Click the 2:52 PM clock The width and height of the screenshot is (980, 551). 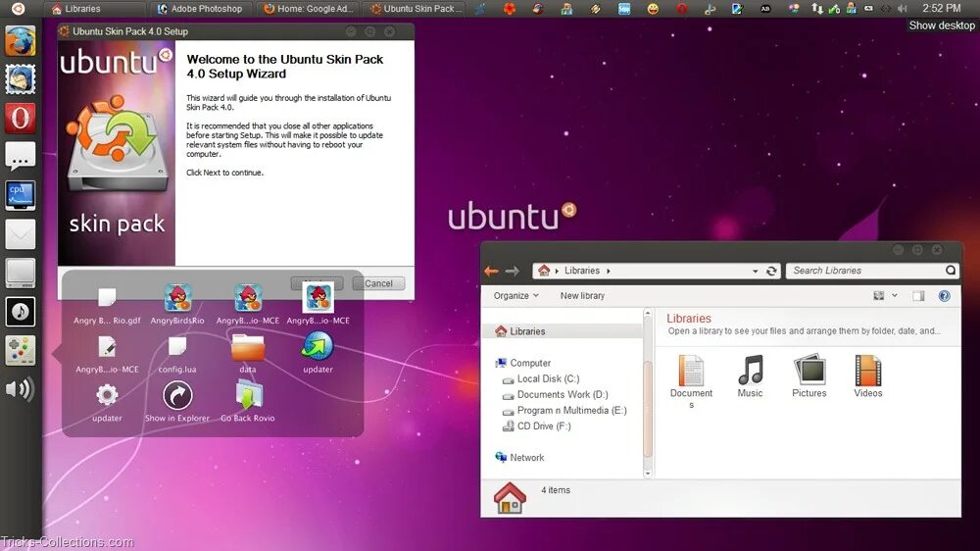(941, 9)
